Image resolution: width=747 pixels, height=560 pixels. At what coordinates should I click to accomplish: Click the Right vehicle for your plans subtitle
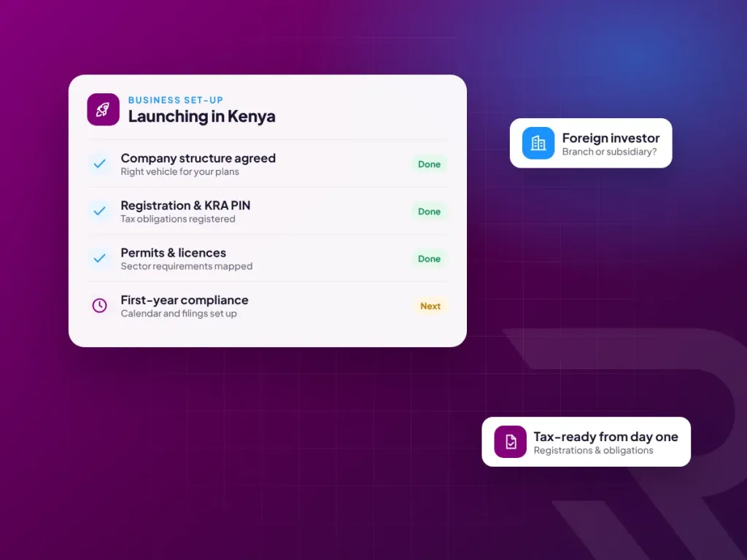pyautogui.click(x=179, y=171)
